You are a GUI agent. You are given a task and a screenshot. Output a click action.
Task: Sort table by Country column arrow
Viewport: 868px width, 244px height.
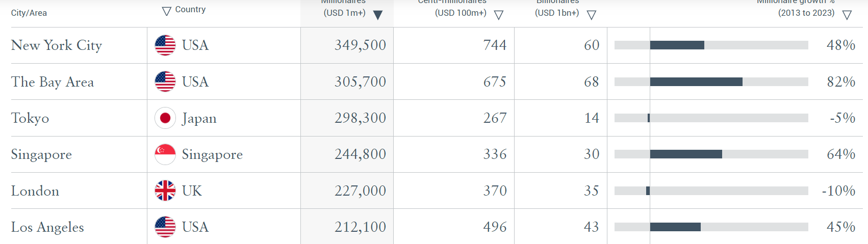click(166, 11)
